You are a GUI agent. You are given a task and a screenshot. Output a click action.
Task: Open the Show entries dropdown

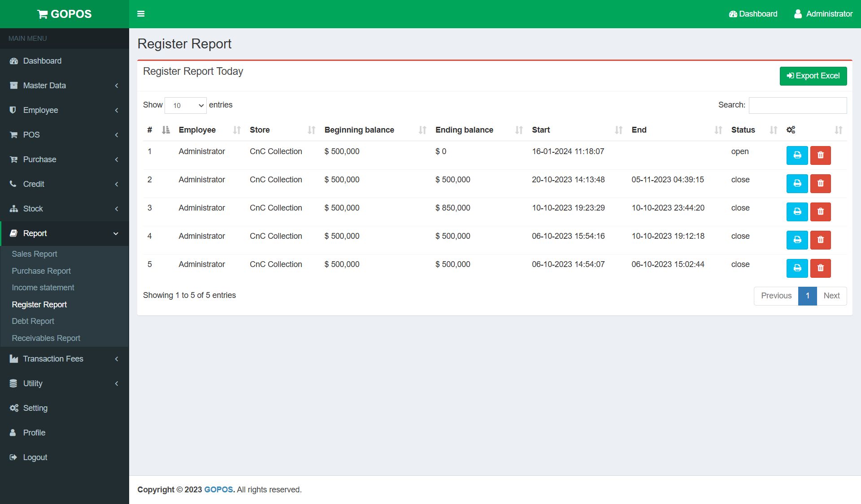click(186, 105)
